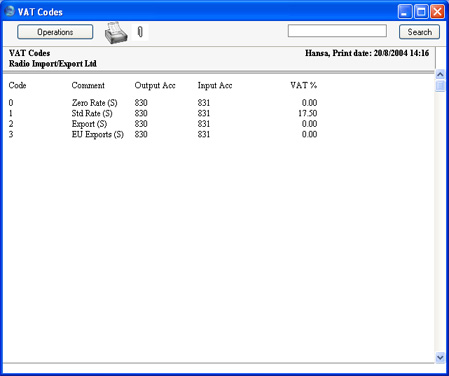Click code 1 in the Code column

pos(11,113)
